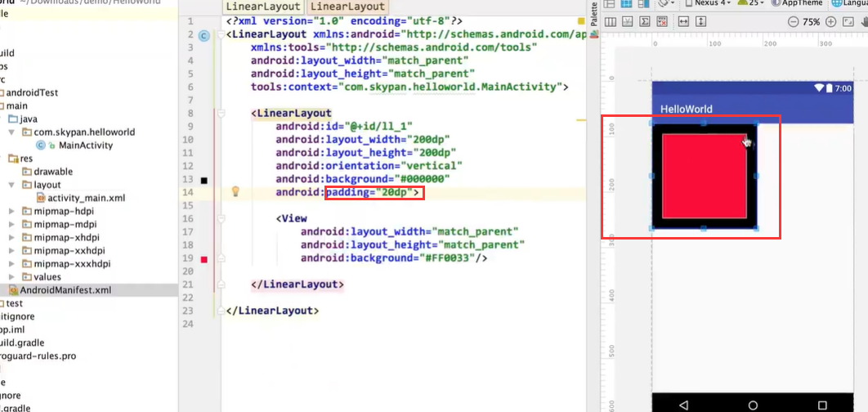Viewport: 868px width, 412px height.
Task: Click the zoom to fit screen icon
Action: (848, 22)
